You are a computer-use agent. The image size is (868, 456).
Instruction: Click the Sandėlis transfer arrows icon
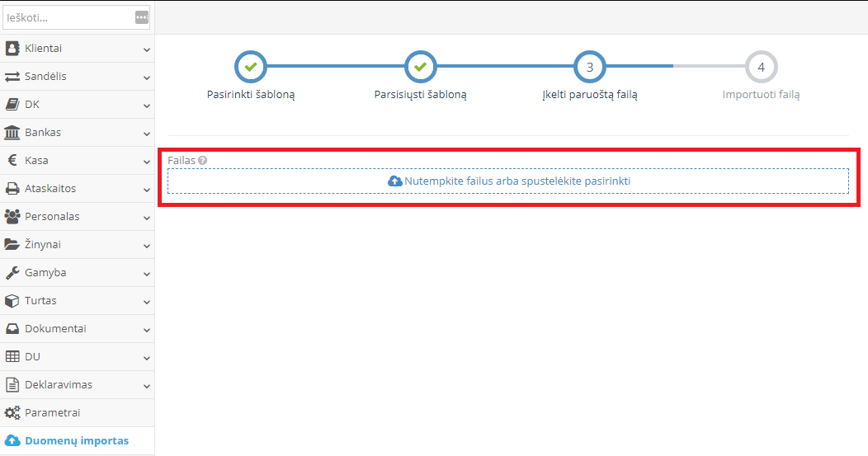point(12,77)
